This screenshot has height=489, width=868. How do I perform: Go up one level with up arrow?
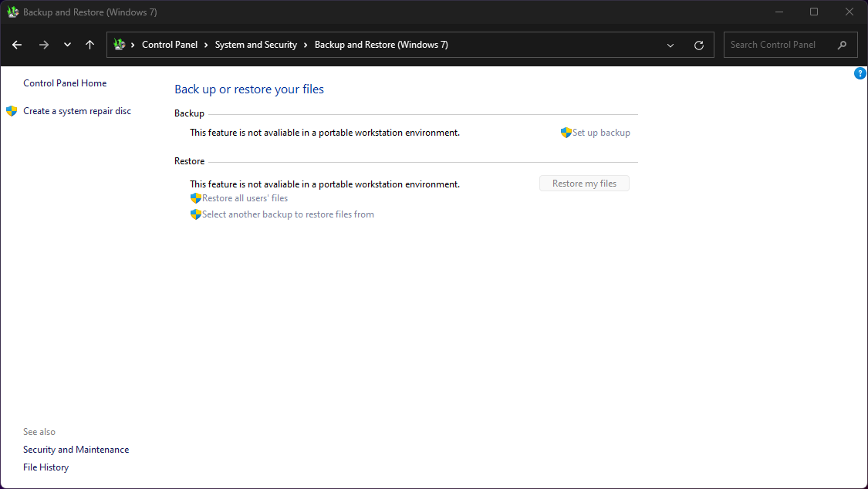click(90, 45)
